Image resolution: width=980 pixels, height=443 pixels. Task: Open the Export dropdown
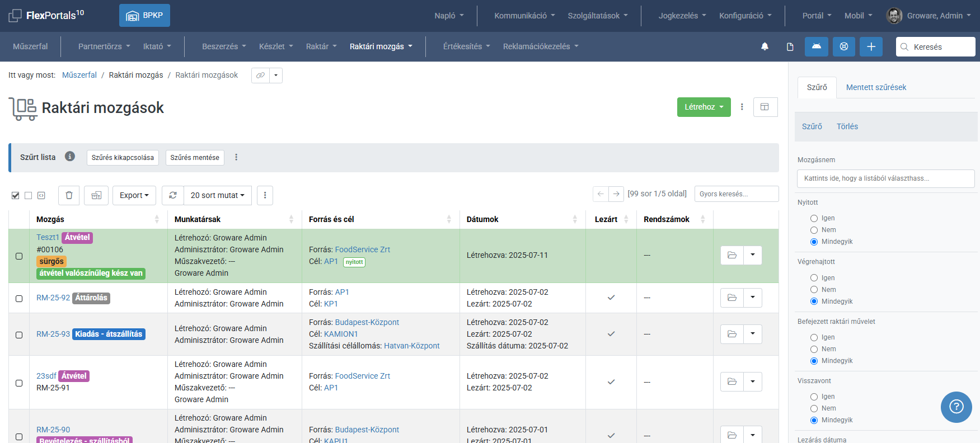point(134,195)
